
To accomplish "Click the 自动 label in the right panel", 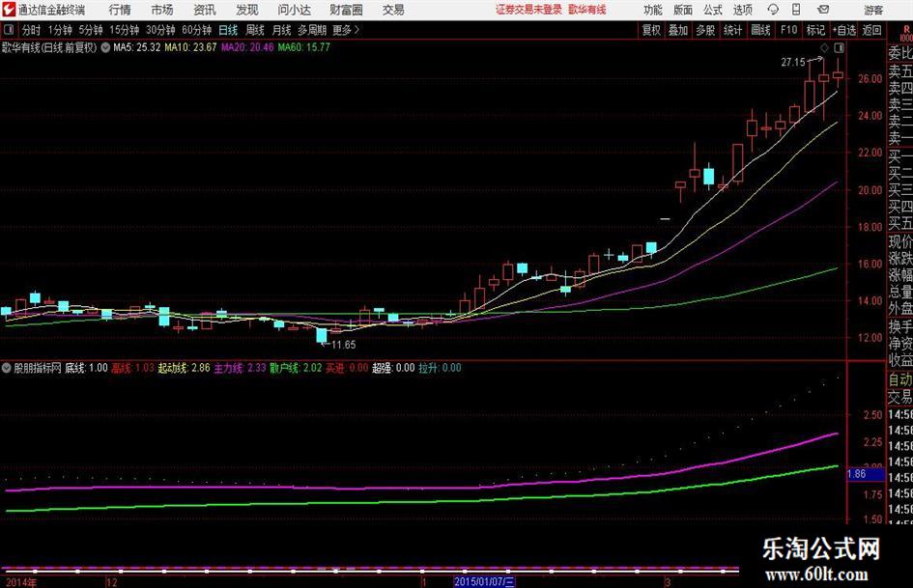I will tap(900, 379).
